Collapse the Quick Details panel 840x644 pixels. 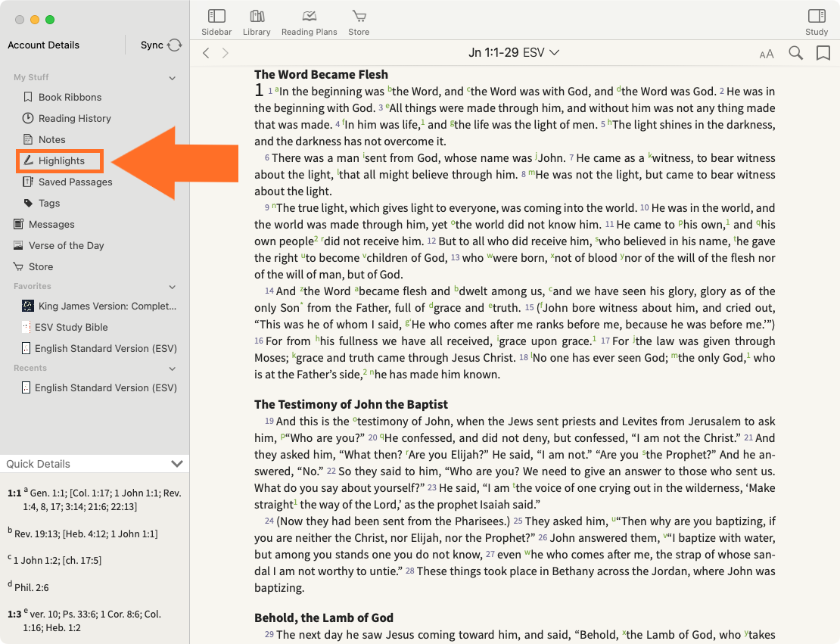(177, 464)
